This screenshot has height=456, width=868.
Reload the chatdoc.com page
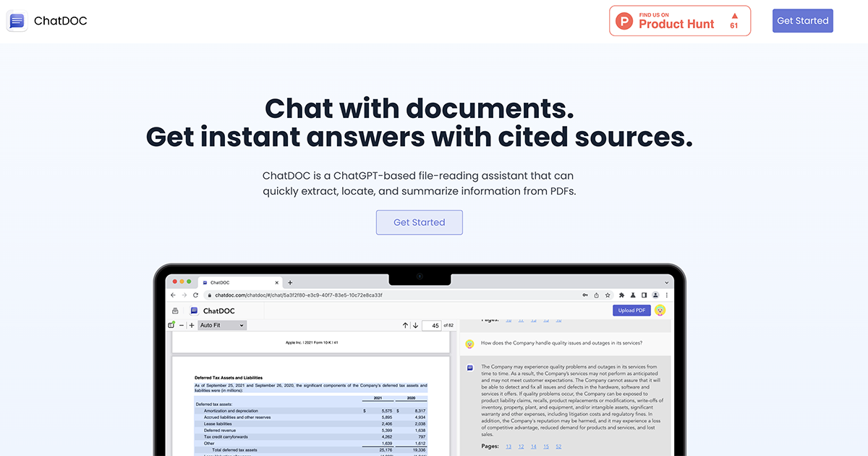coord(195,295)
